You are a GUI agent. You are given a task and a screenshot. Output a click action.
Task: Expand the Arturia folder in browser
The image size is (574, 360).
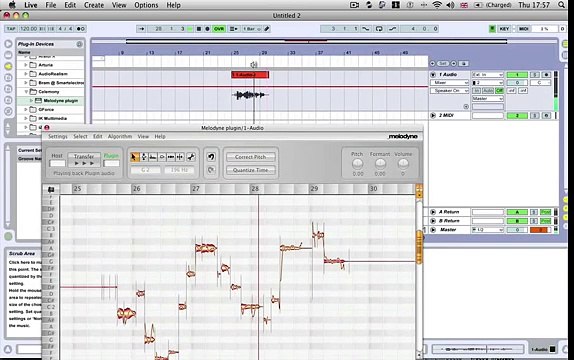[26, 65]
